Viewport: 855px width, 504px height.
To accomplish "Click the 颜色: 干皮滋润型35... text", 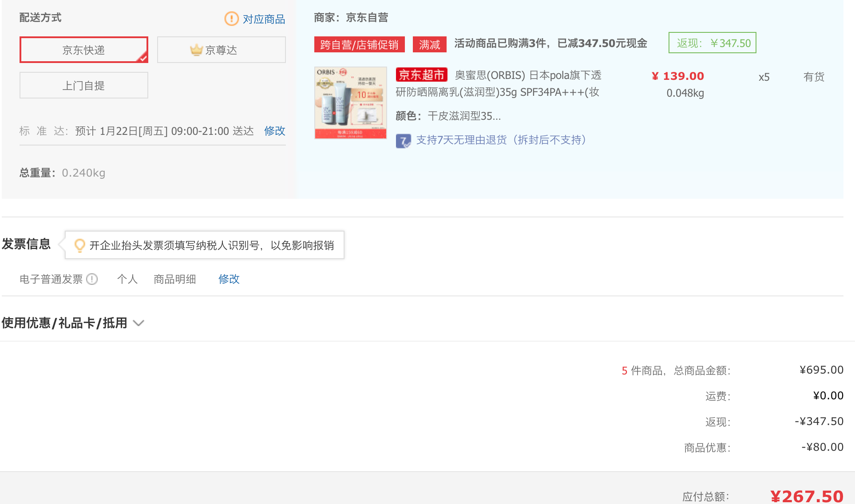I will (x=448, y=116).
